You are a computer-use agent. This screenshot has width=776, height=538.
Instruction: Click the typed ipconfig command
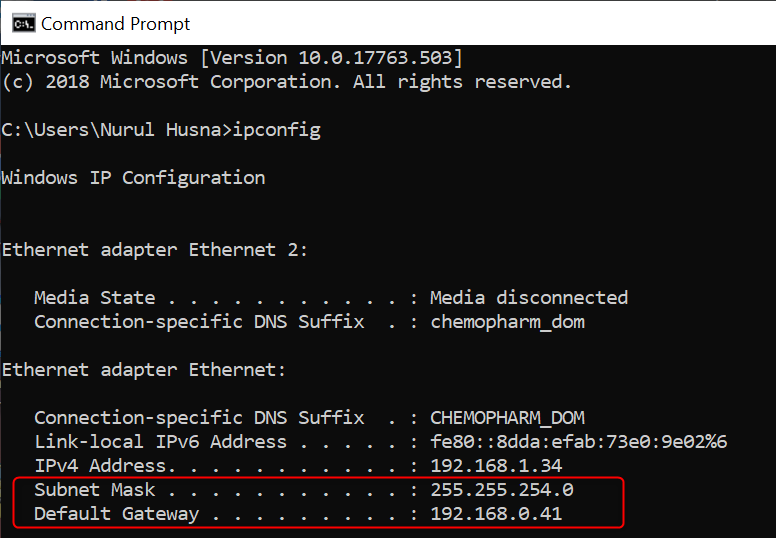coord(276,130)
